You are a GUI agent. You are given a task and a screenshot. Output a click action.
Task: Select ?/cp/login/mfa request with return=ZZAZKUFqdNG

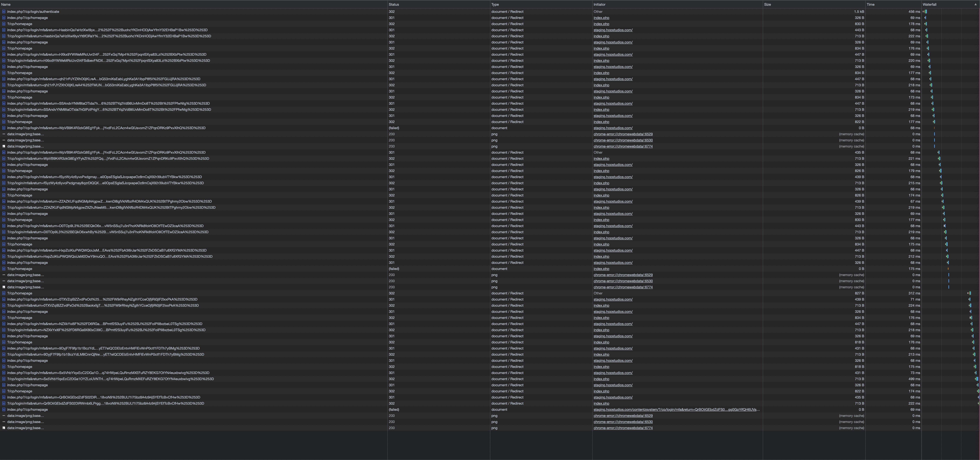pos(111,208)
